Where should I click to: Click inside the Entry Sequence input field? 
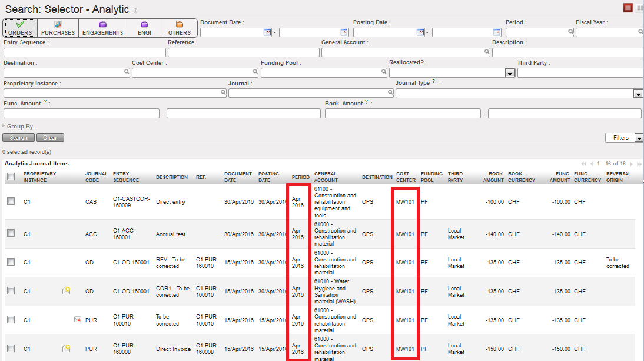tap(84, 52)
